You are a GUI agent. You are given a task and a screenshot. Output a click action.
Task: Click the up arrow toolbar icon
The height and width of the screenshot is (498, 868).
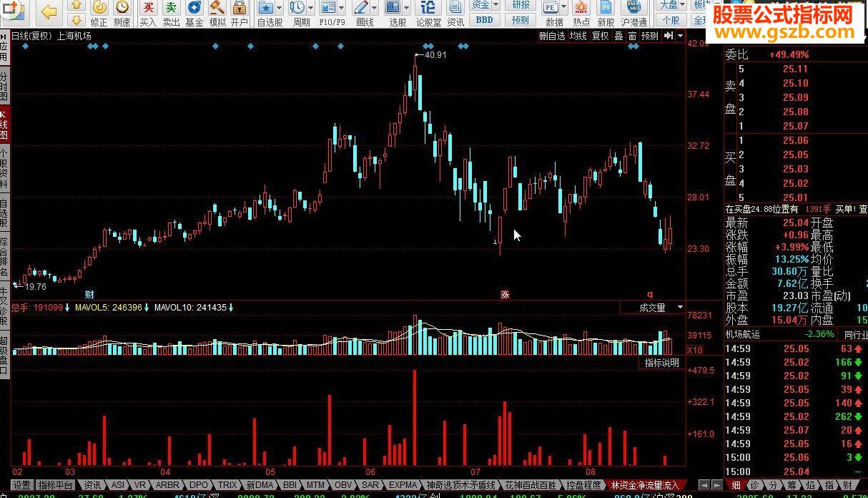[77, 5]
